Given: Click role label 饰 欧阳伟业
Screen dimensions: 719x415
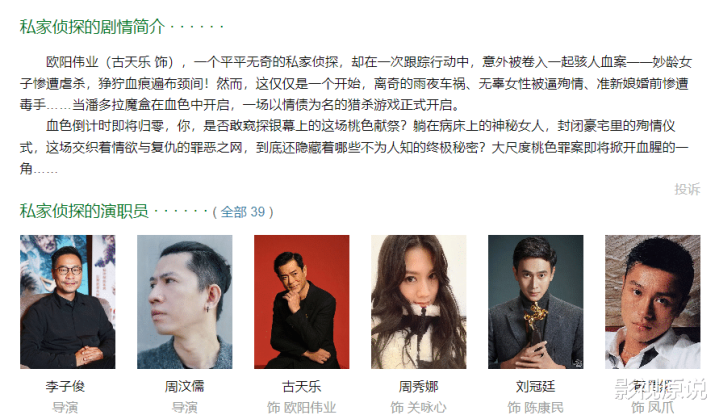Looking at the screenshot, I should pyautogui.click(x=301, y=407).
